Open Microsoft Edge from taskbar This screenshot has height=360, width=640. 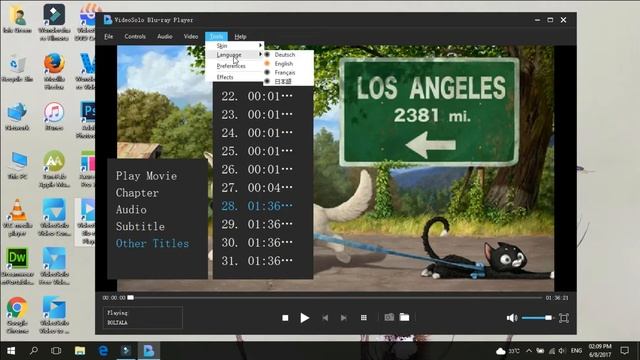103,351
